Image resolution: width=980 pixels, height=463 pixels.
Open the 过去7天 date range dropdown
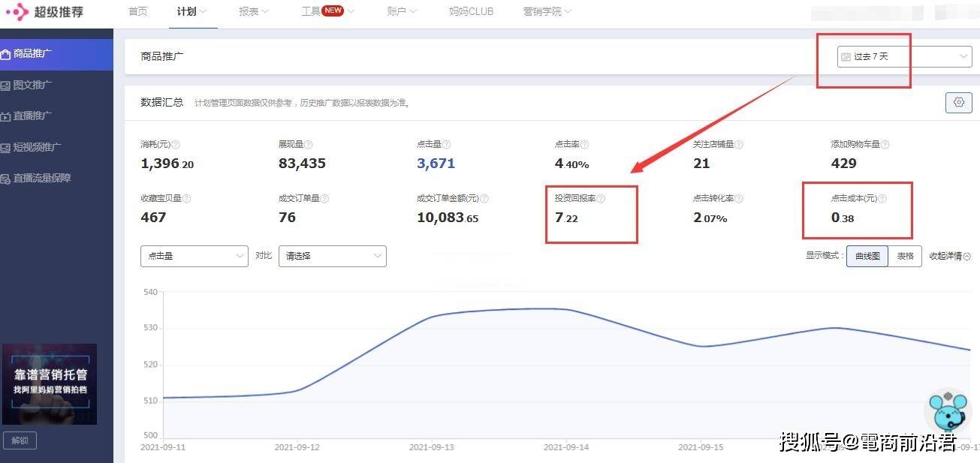pyautogui.click(x=904, y=56)
